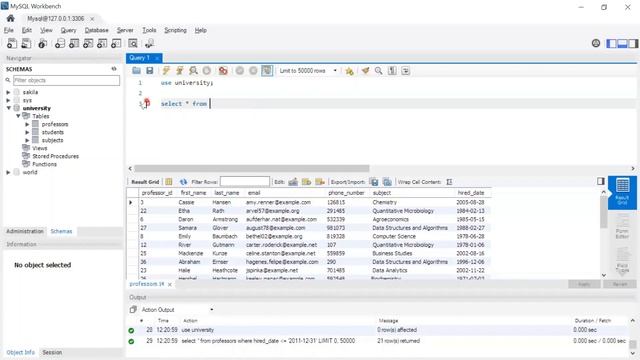Expand the world schema
The width and height of the screenshot is (640, 360).
(8, 172)
